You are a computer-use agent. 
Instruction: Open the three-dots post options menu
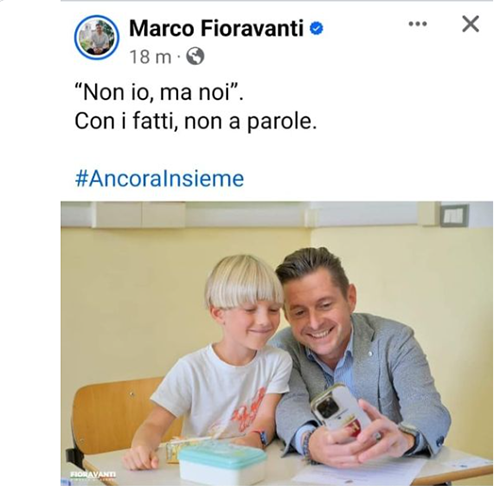pyautogui.click(x=418, y=24)
